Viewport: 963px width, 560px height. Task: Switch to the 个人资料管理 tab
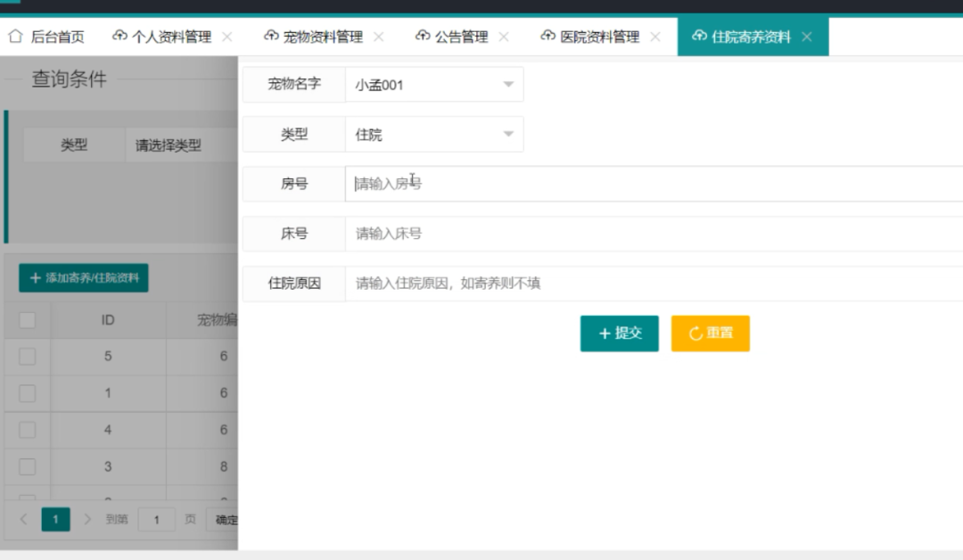(x=171, y=37)
